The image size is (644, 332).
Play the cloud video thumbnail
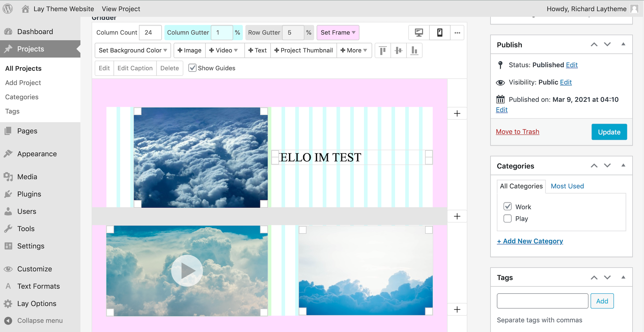click(187, 270)
